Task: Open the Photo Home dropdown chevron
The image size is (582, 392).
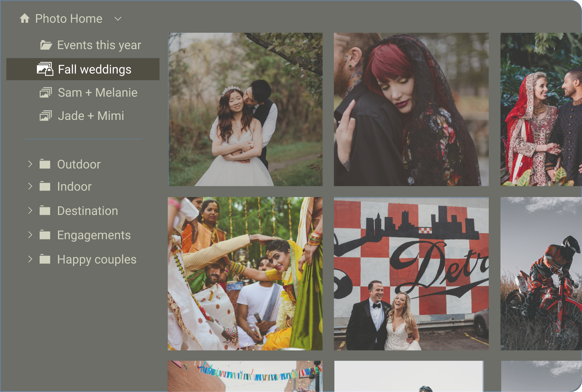Action: (x=118, y=19)
